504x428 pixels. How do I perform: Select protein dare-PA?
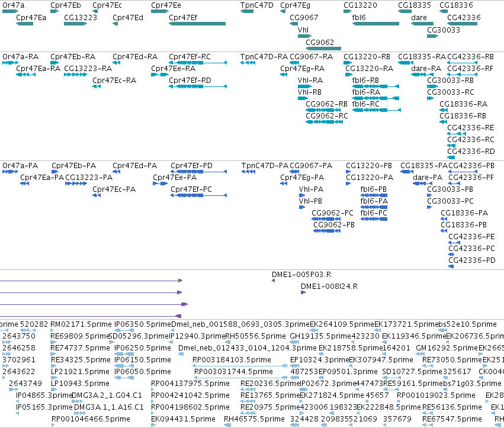(423, 184)
